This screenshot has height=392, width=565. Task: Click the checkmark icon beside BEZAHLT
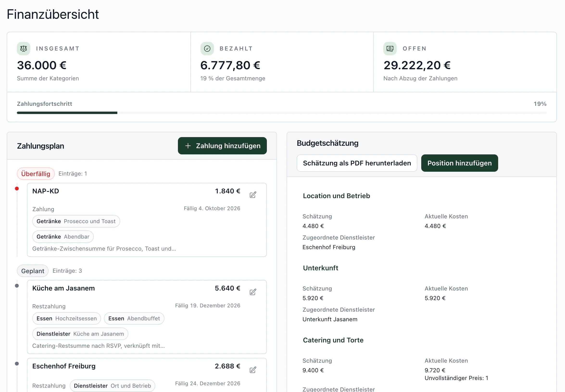click(x=207, y=49)
